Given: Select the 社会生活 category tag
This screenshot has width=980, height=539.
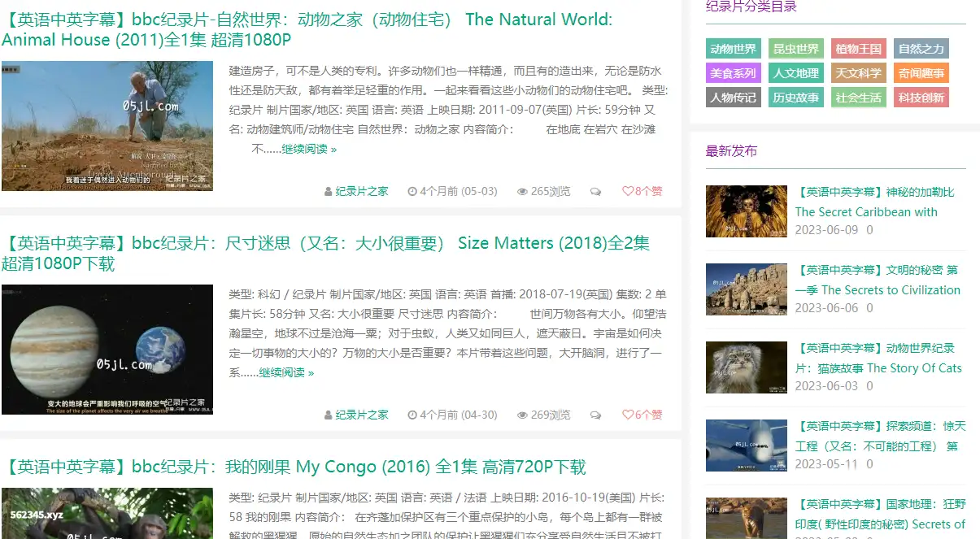Looking at the screenshot, I should [x=859, y=98].
